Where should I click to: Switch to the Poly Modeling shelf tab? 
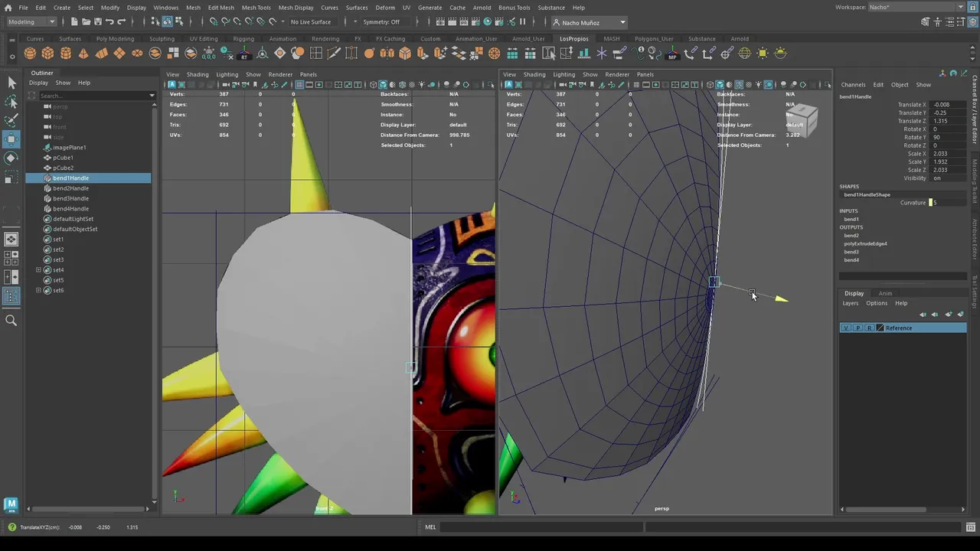click(x=115, y=39)
